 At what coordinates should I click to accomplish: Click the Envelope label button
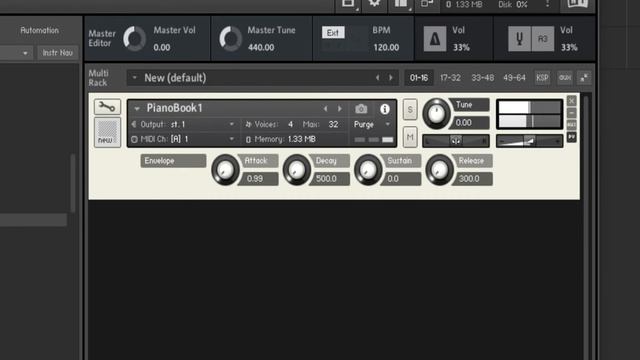click(173, 161)
